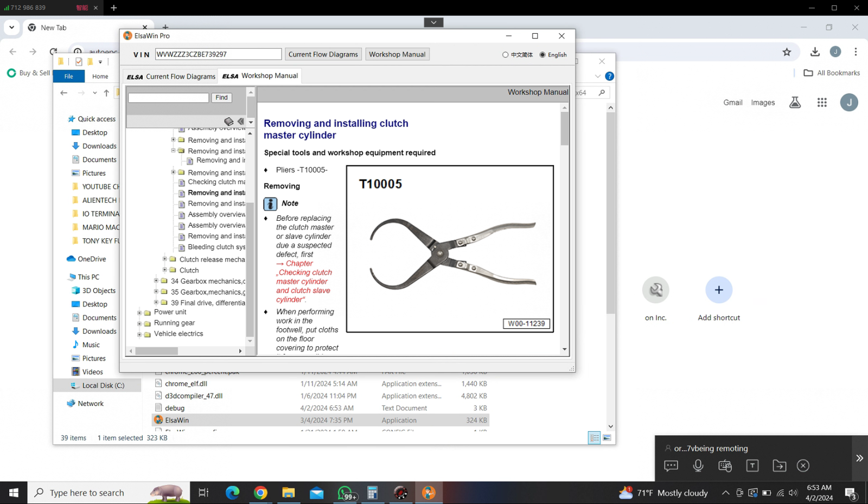Screen dimensions: 868x504
Task: Click the double left arrow collapse icon in ElsaWin
Action: (x=240, y=122)
